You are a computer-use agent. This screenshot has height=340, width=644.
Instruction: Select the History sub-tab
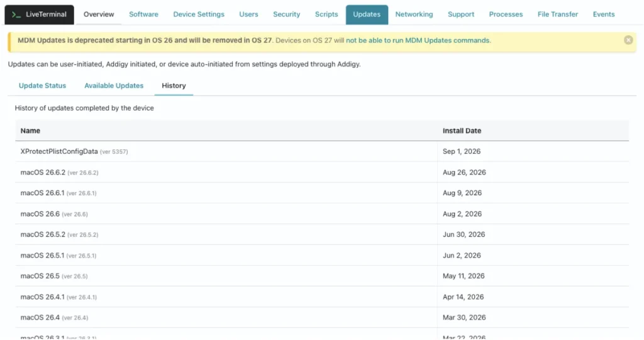pyautogui.click(x=174, y=86)
